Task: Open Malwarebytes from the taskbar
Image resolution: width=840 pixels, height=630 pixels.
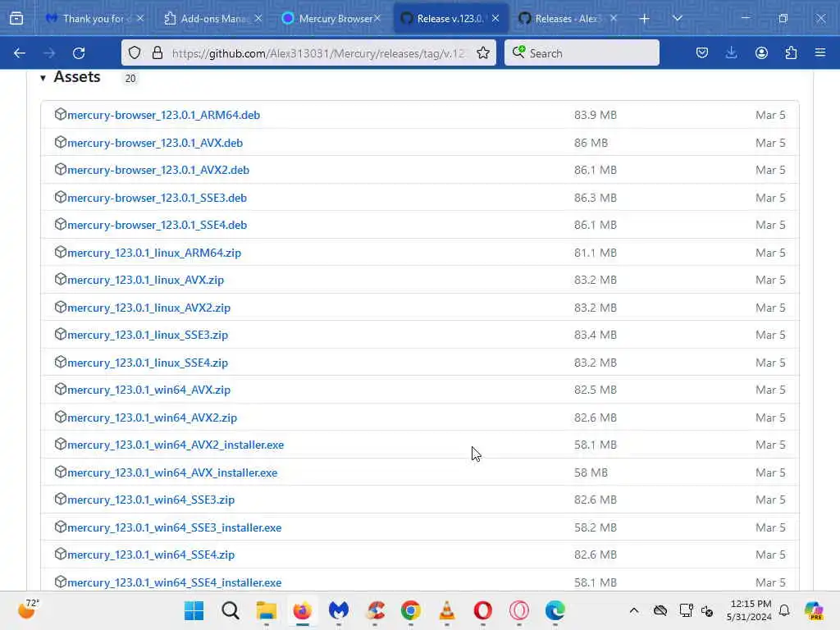Action: coord(339,610)
